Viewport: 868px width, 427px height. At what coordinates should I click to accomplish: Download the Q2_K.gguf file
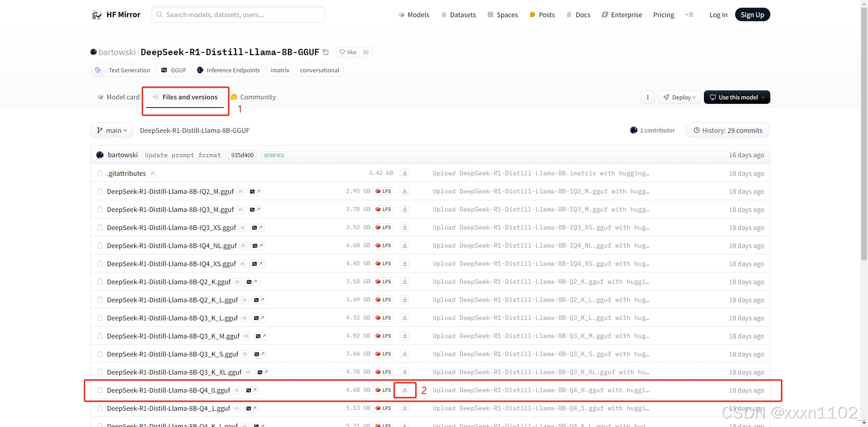(405, 282)
